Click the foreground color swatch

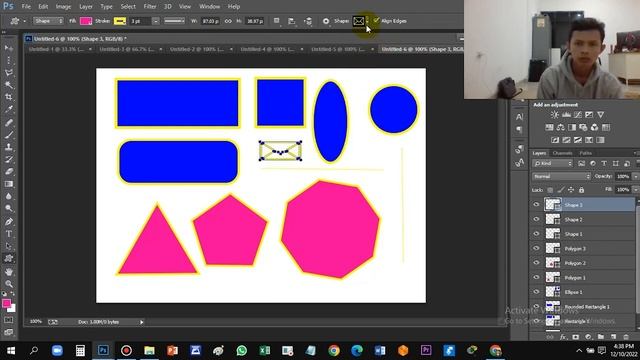coord(6,303)
